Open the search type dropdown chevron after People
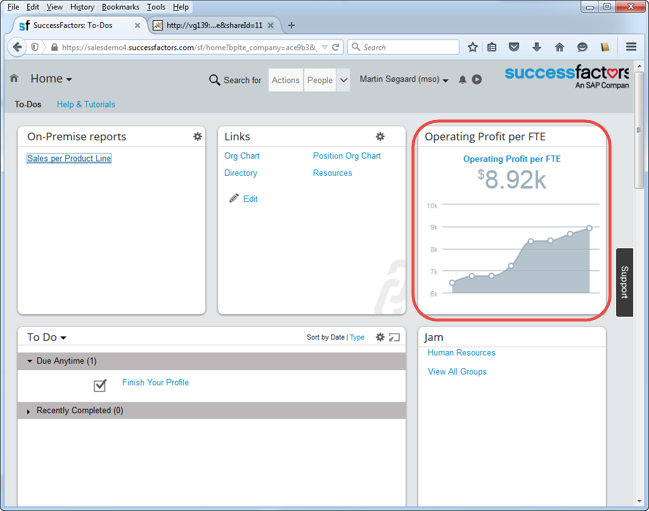The image size is (649, 511). click(343, 80)
